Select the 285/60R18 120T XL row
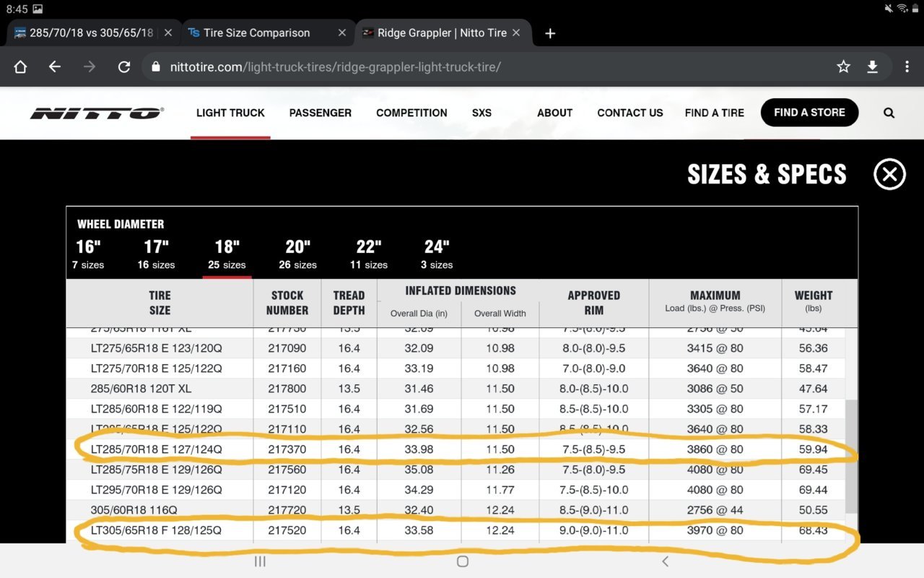 tap(456, 389)
